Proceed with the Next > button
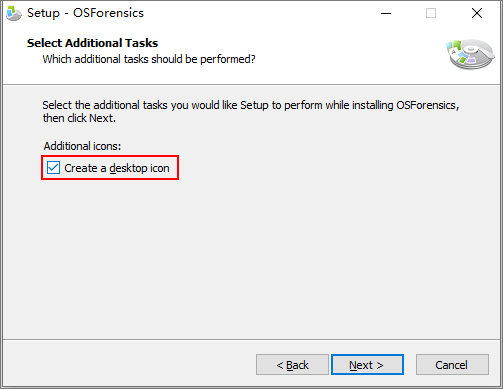The width and height of the screenshot is (503, 389). coord(367,365)
